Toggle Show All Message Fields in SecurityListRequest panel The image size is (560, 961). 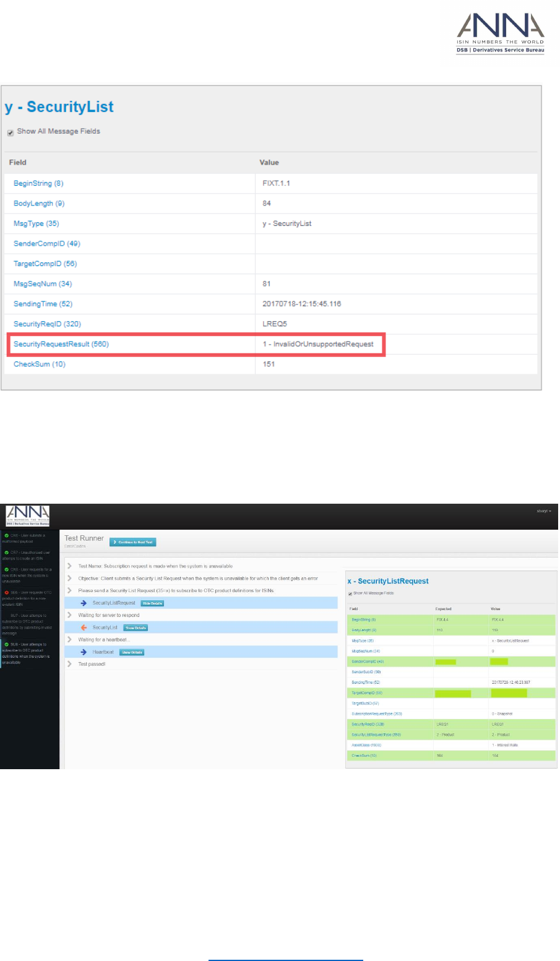350,594
